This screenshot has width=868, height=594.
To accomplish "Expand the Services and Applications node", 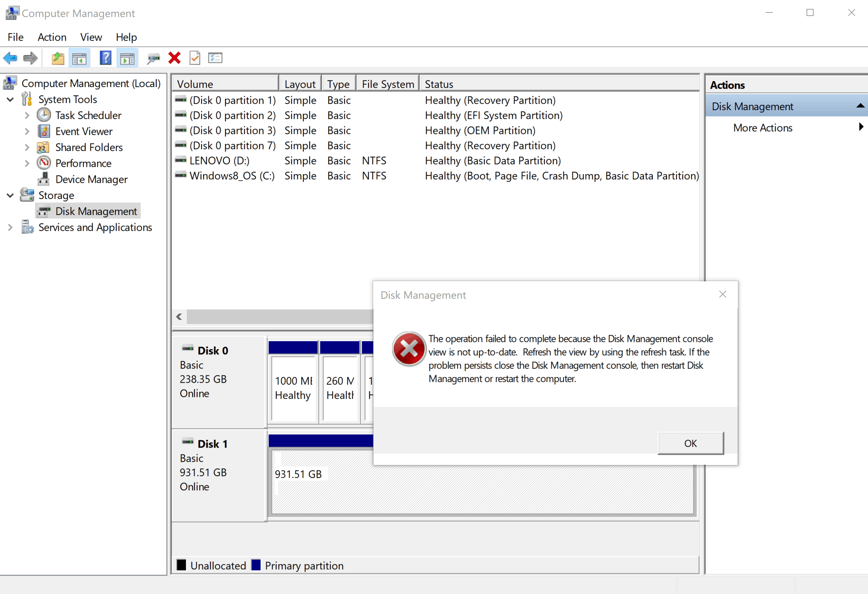I will (x=10, y=227).
